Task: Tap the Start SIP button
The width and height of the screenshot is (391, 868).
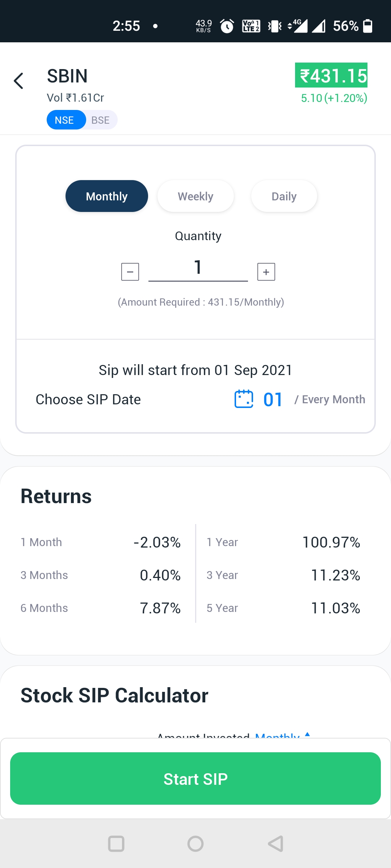Action: (195, 779)
